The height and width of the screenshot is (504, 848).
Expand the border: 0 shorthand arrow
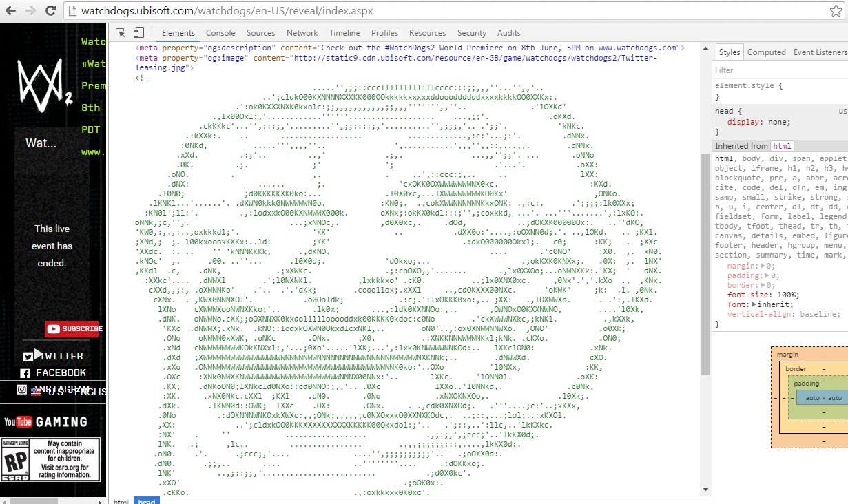[763, 285]
